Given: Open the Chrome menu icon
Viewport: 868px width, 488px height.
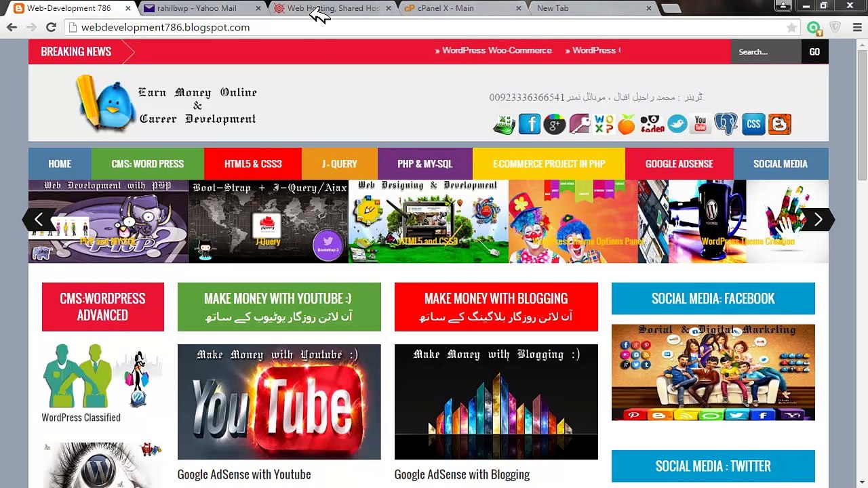Looking at the screenshot, I should [856, 28].
